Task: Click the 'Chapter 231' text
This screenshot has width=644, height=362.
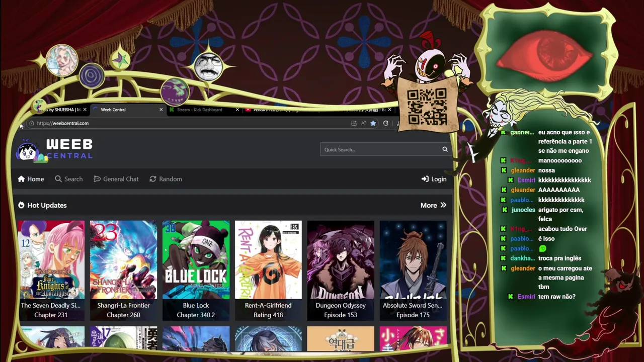Action: coord(51,315)
